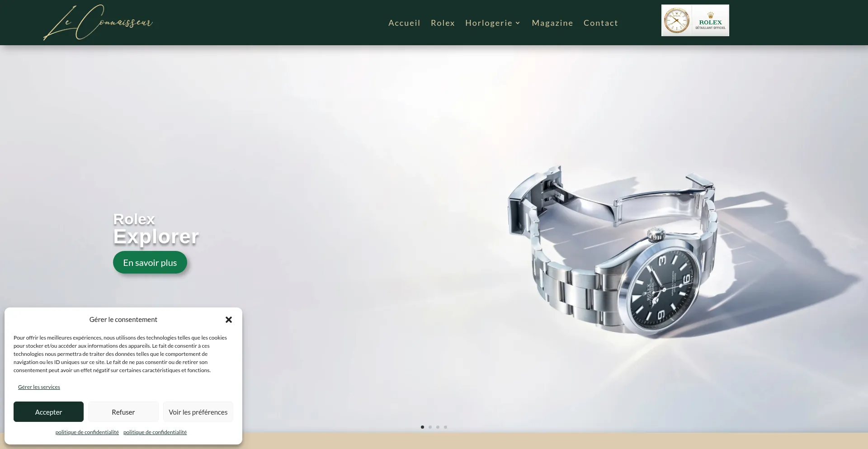Screen dimensions: 868x449
Task: Click the Rolex Détaillant Officiel badge
Action: click(x=695, y=20)
